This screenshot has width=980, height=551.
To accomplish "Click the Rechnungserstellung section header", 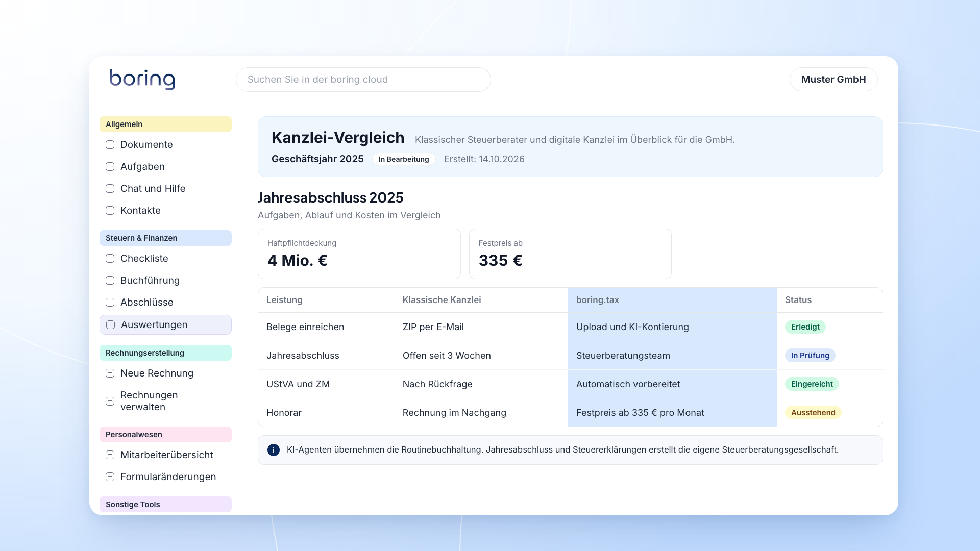I will [165, 353].
